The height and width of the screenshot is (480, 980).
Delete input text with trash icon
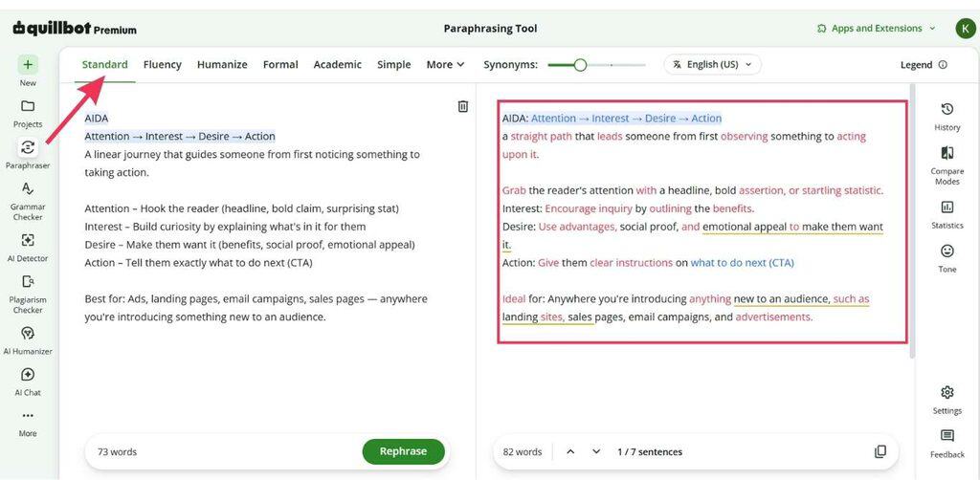[462, 106]
